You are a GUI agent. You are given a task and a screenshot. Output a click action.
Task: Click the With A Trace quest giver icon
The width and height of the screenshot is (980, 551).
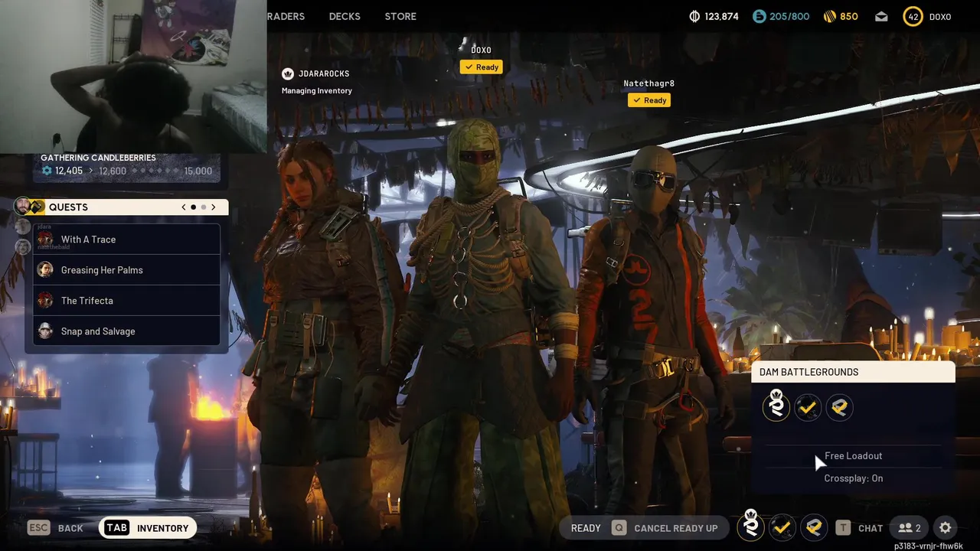[45, 240]
